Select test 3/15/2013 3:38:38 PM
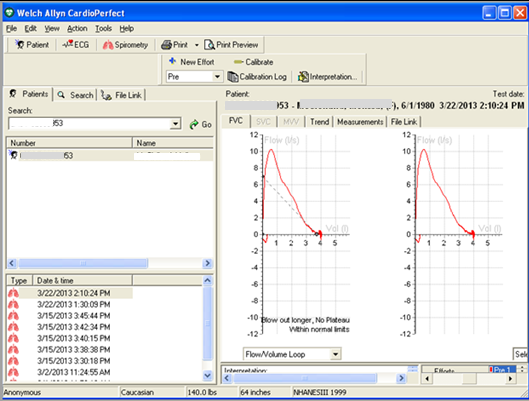Viewport: 529px width, 401px height. coord(74,350)
